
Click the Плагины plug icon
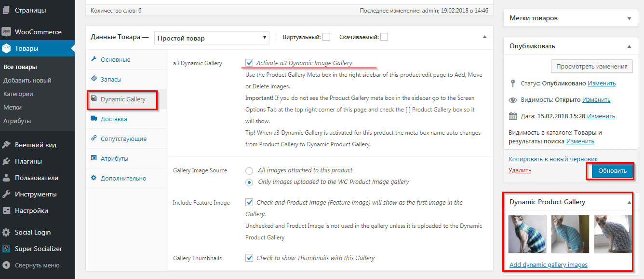[x=6, y=161]
